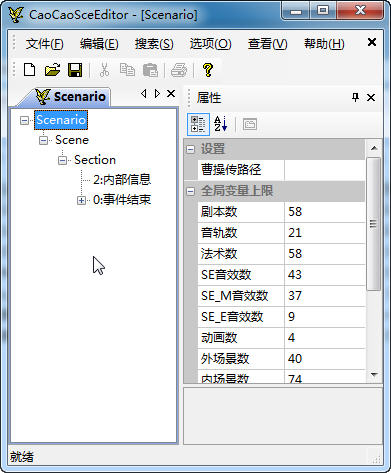Click the Paste clipboard icon
This screenshot has height=473, width=391.
[x=150, y=70]
